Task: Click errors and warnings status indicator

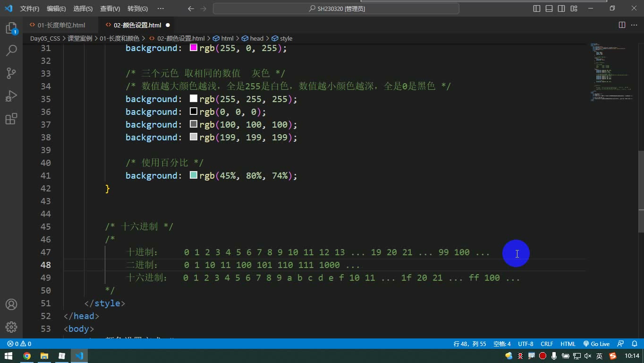Action: pos(19,344)
